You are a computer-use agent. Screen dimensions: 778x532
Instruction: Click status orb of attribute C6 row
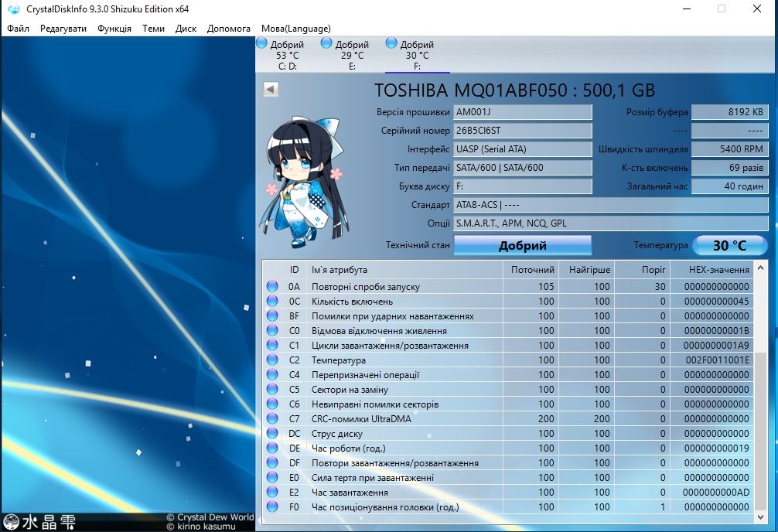(272, 404)
